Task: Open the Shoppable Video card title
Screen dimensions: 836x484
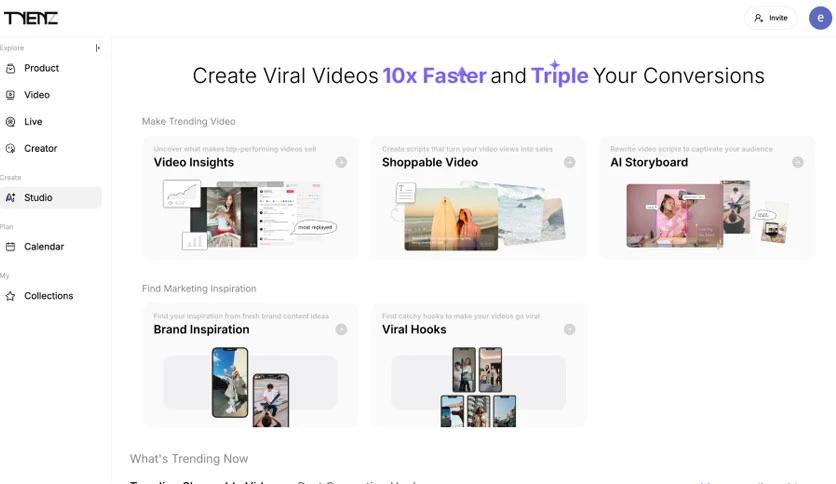Action: click(430, 163)
